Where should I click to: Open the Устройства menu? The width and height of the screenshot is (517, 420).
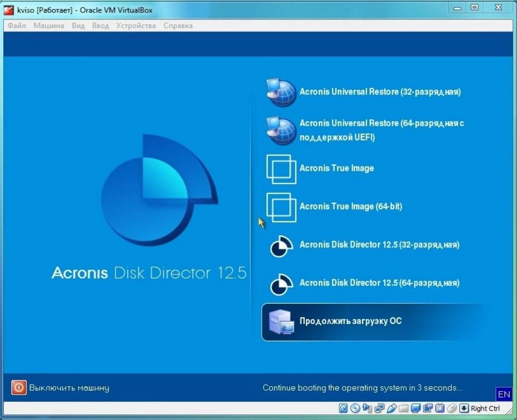(136, 26)
